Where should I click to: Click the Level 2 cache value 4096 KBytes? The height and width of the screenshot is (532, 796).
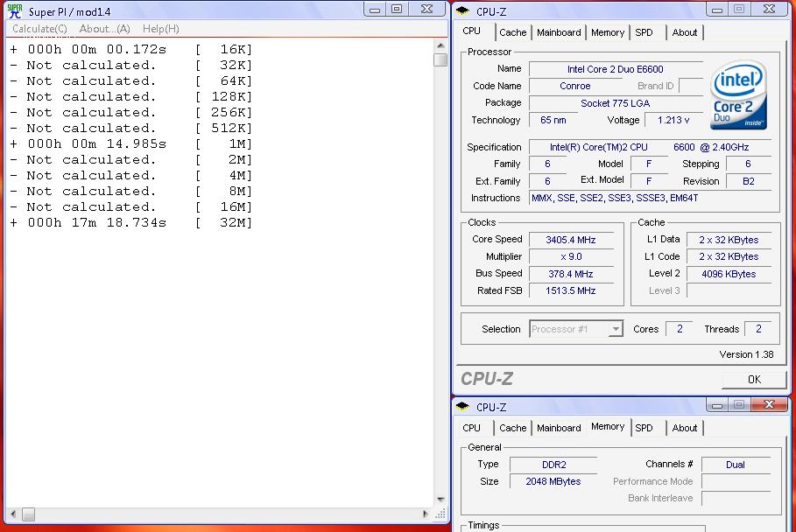729,274
